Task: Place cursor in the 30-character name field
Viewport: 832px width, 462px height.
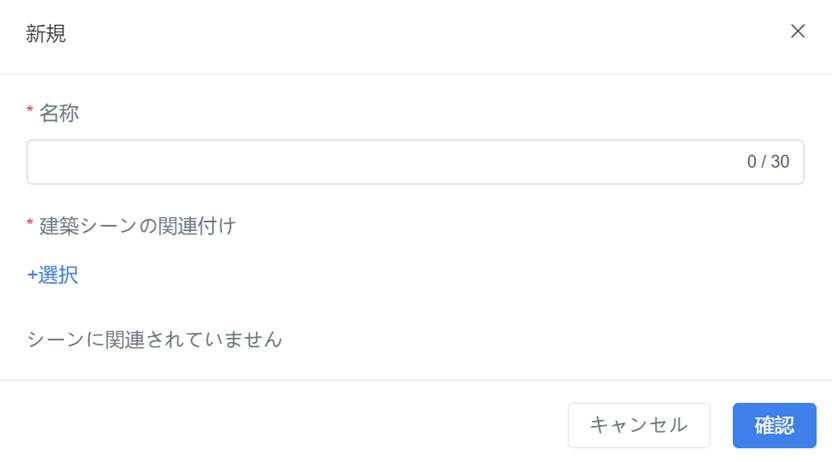Action: pos(415,162)
